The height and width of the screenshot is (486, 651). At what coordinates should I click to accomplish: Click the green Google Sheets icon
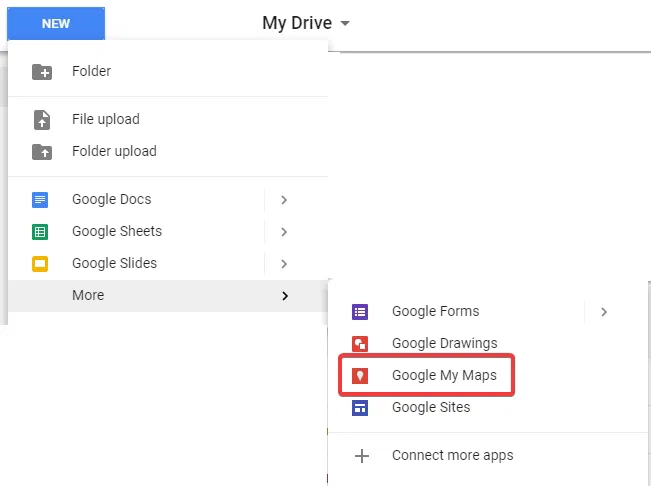point(41,232)
